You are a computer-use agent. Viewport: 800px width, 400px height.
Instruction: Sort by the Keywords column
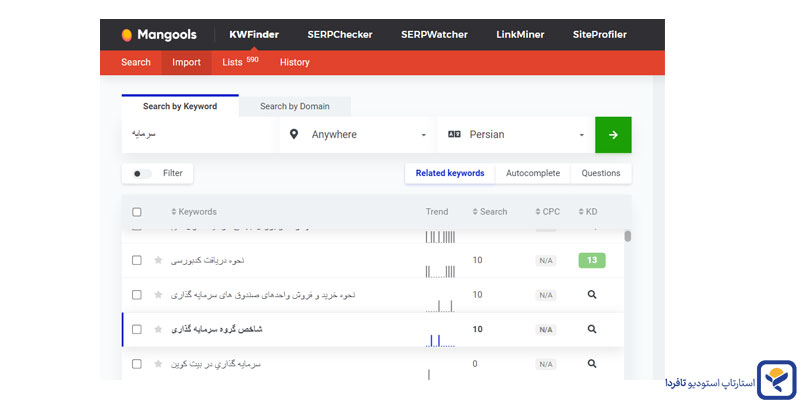(x=194, y=212)
